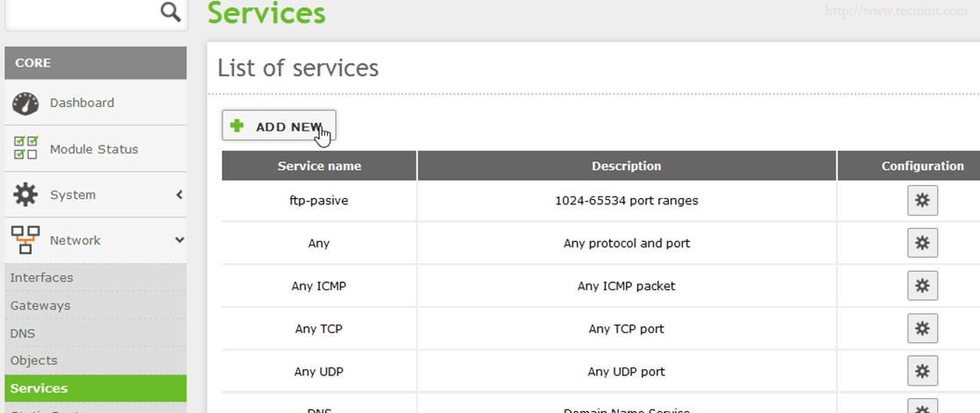Collapse the Network menu chevron
This screenshot has height=413, width=980.
coord(179,240)
